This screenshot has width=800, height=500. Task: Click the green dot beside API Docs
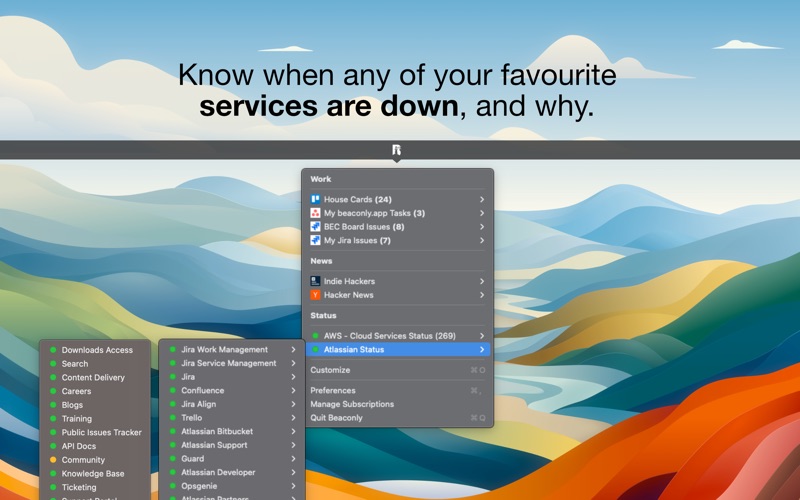click(53, 446)
